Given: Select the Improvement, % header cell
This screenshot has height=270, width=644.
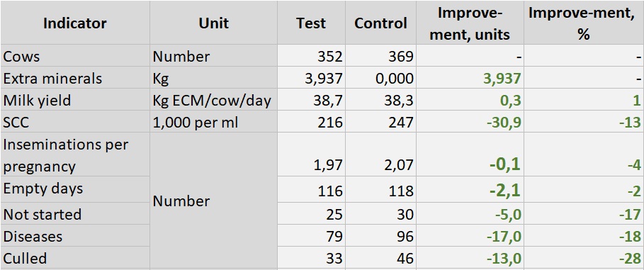Looking at the screenshot, I should click(x=584, y=23).
